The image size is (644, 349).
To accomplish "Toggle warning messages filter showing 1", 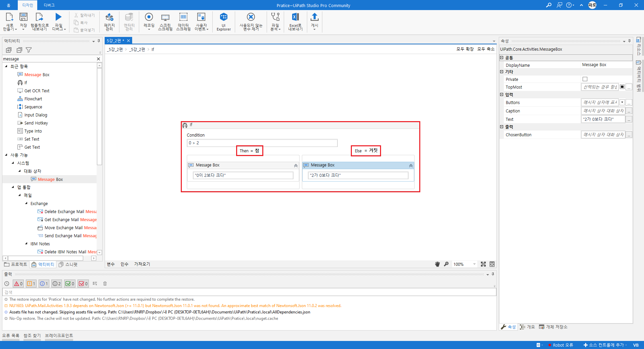I will pyautogui.click(x=31, y=284).
